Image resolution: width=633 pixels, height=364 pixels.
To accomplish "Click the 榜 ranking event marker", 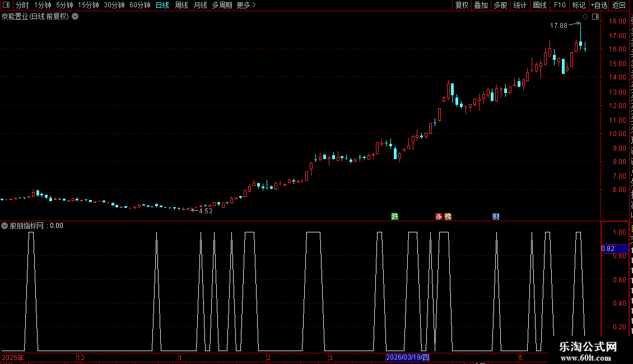I will pos(448,216).
